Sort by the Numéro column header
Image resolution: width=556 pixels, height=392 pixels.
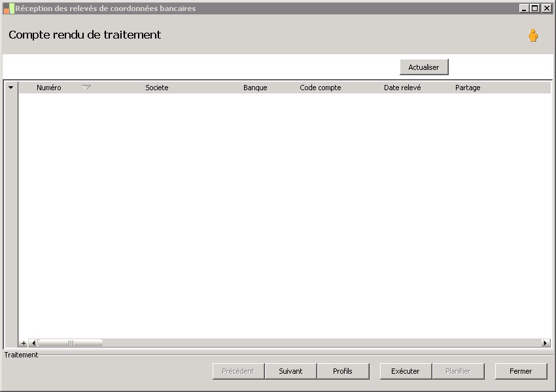(x=49, y=88)
